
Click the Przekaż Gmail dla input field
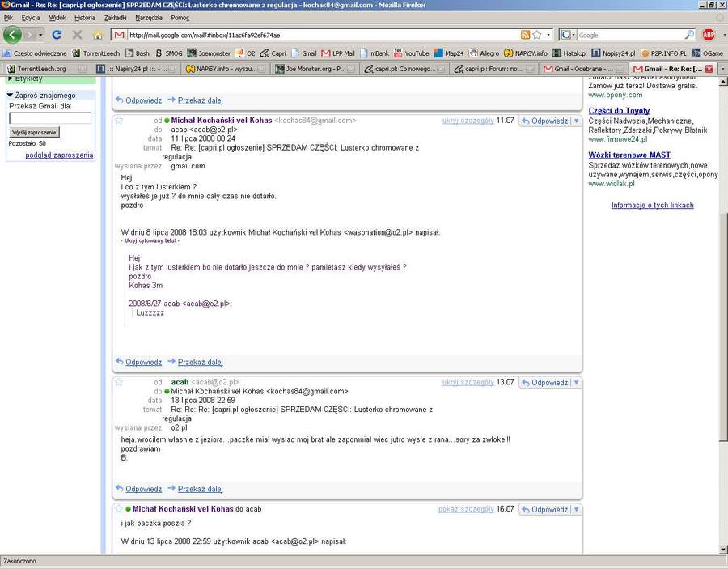tap(50, 118)
